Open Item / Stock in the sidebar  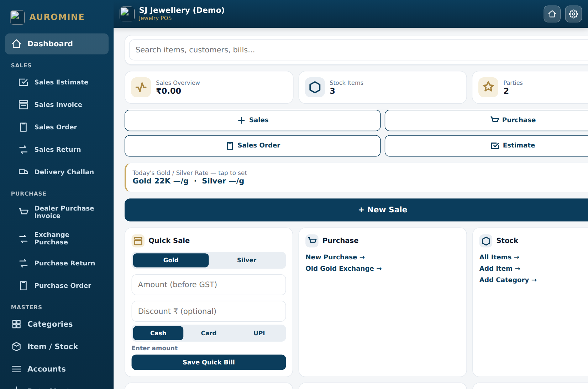[x=57, y=347]
